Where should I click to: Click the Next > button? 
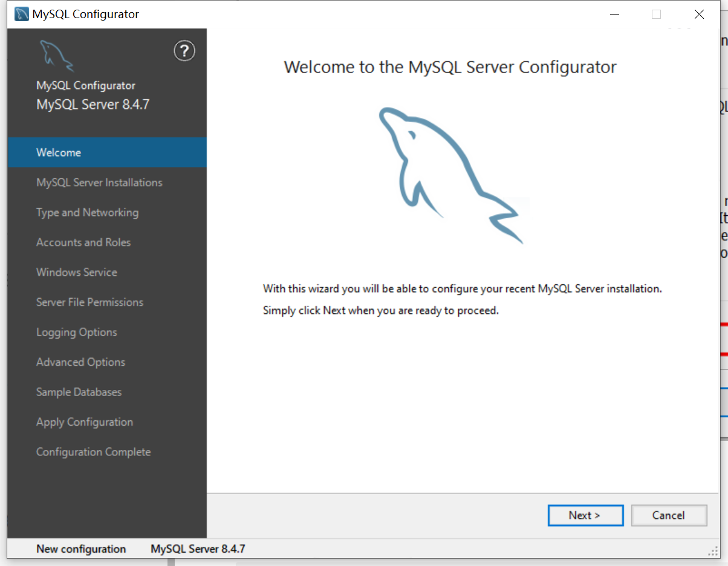[585, 515]
